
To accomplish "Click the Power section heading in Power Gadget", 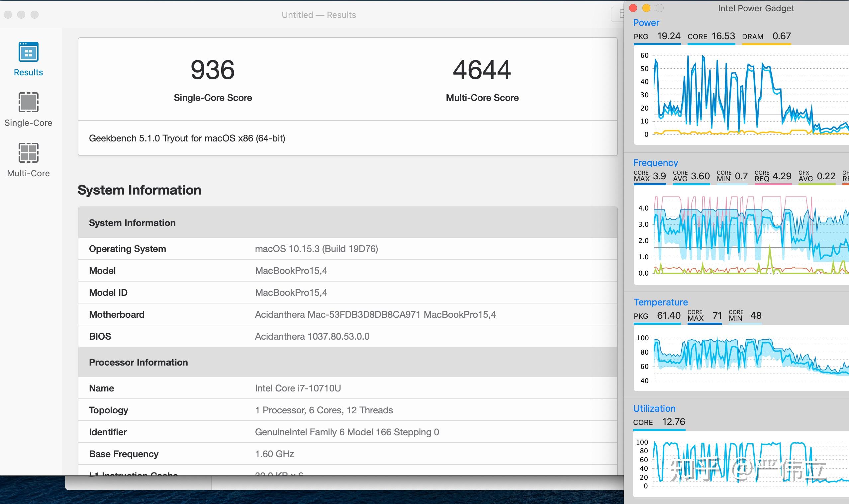I will 646,23.
